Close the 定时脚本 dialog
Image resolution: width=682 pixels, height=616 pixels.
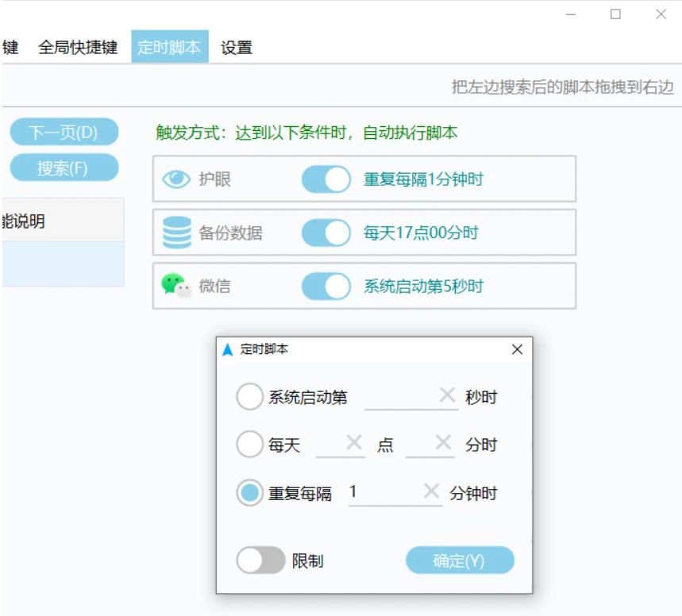tap(517, 349)
